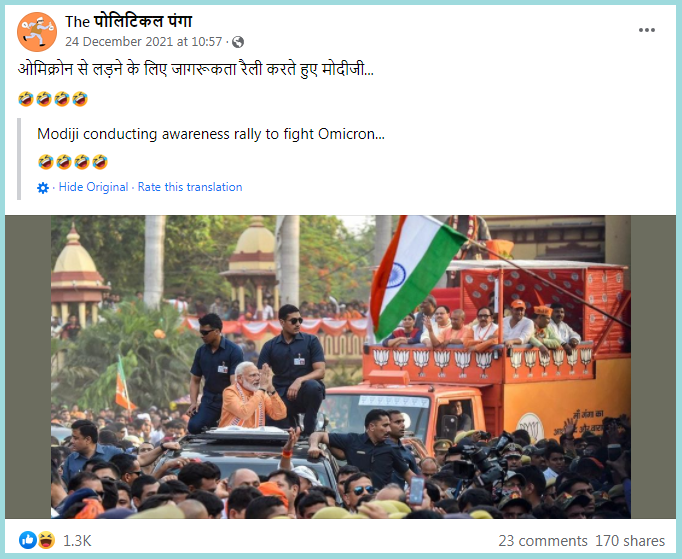The image size is (682, 559).
Task: Open the 24 December 2021 timestamp link
Action: pyautogui.click(x=144, y=41)
